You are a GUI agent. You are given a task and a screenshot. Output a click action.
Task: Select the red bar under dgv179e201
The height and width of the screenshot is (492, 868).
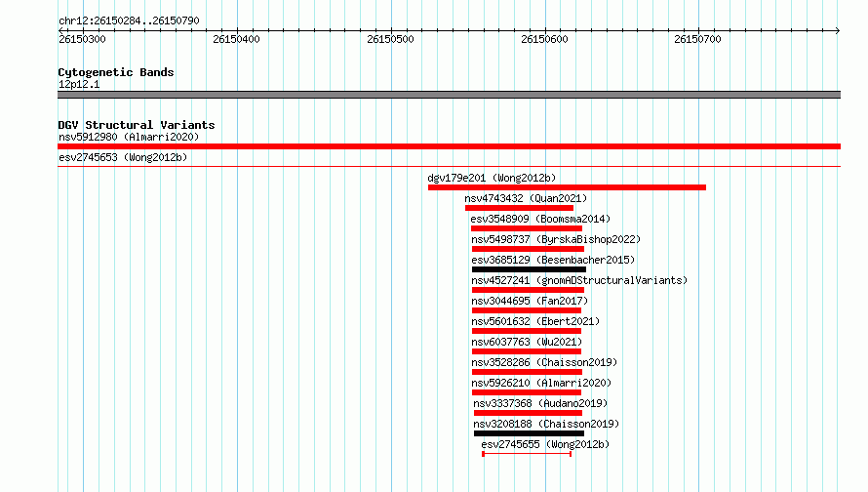pos(567,187)
